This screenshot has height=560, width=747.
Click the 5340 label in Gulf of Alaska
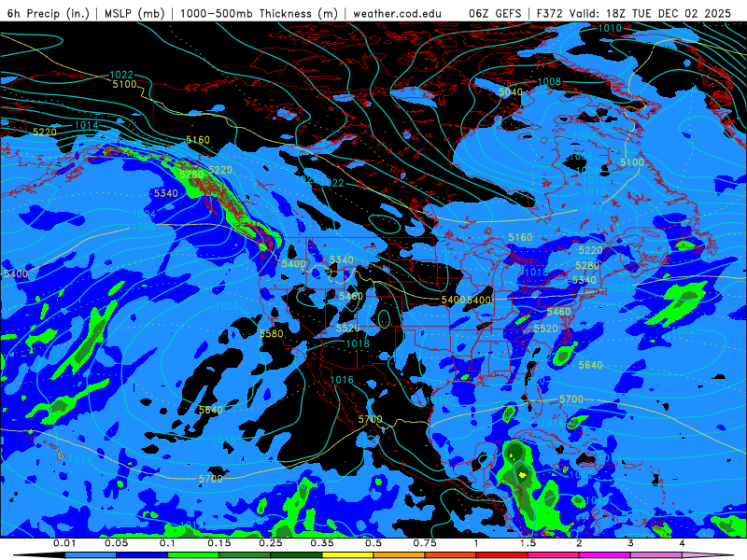(166, 193)
